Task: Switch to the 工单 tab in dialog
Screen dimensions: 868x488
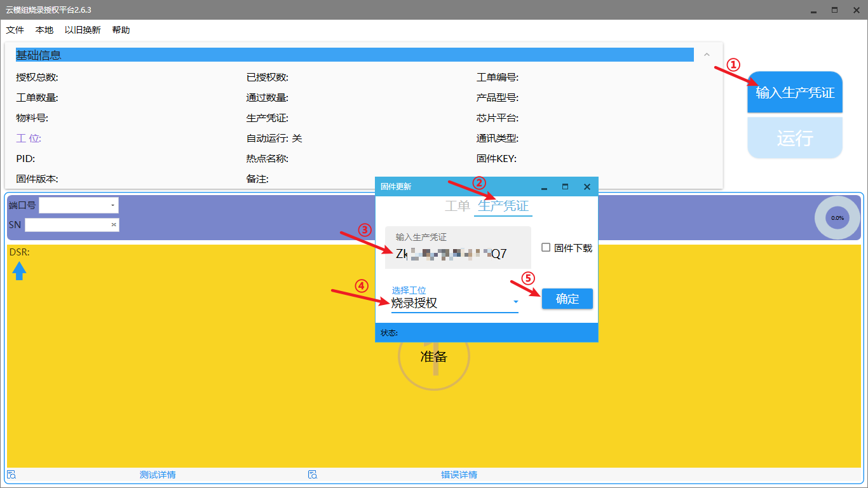Action: point(457,206)
